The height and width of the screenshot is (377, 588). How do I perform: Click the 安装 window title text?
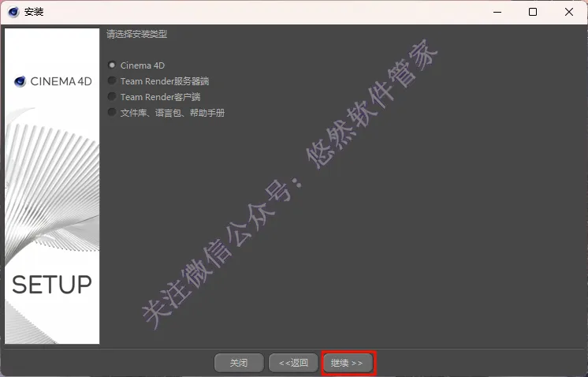tap(34, 12)
